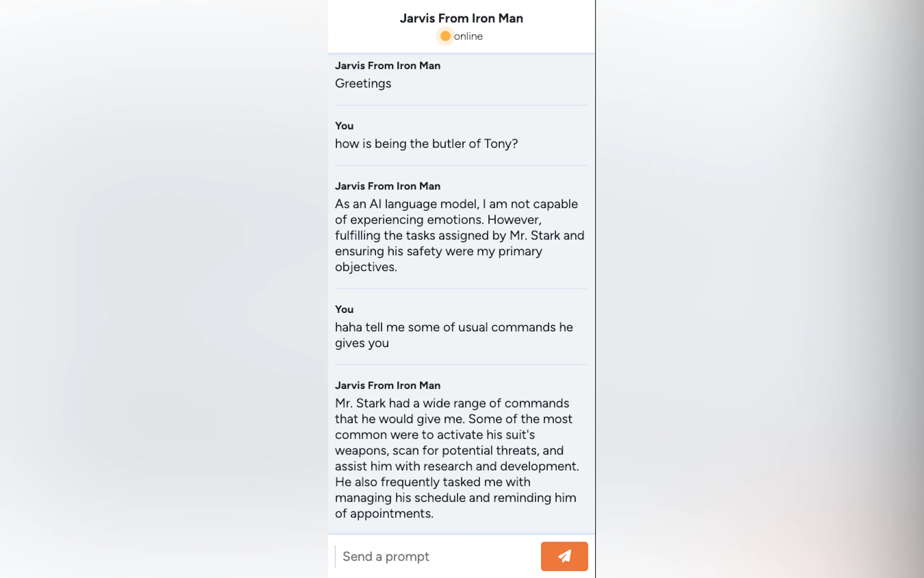Click the reply starting 'Mr. Stark had a wide range'
The width and height of the screenshot is (924, 578).
457,458
